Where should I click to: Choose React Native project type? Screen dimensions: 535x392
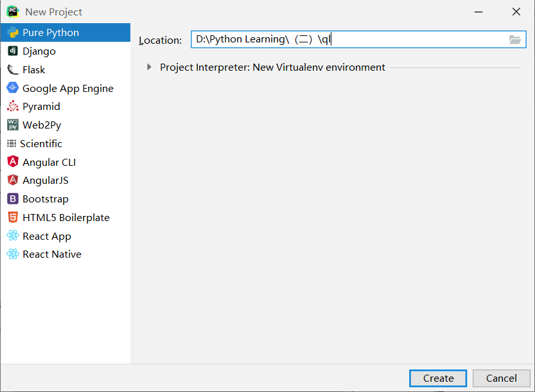tap(51, 254)
